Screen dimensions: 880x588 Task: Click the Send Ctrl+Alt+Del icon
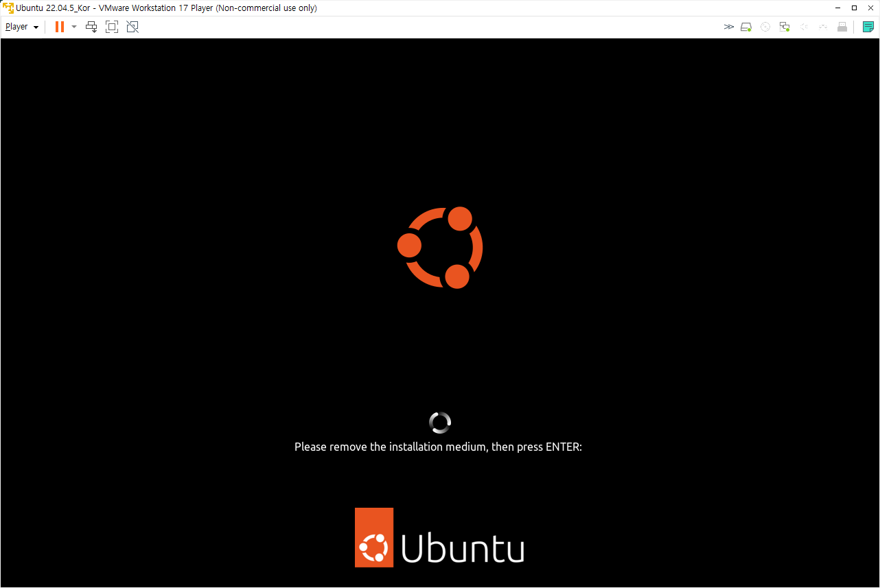[x=91, y=27]
